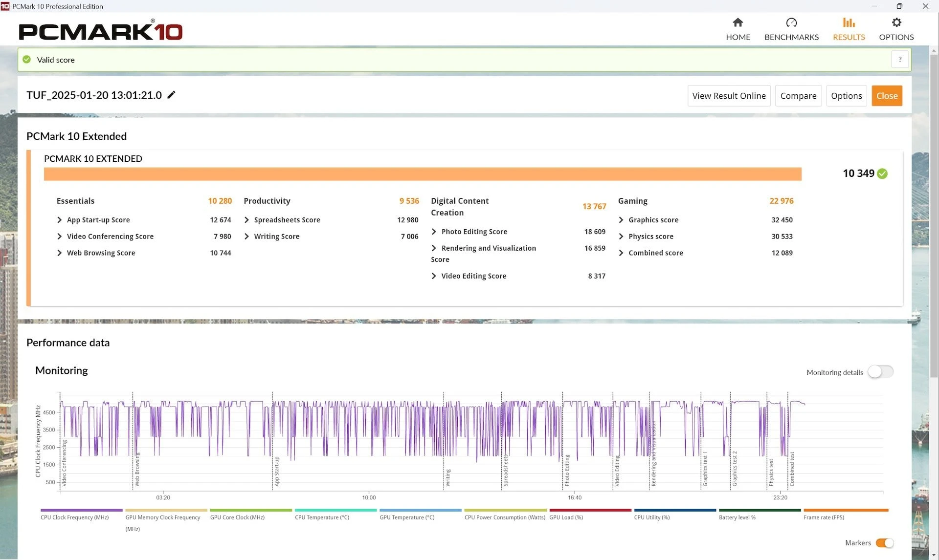Click the PCMark 10 logo
939x560 pixels.
(101, 30)
